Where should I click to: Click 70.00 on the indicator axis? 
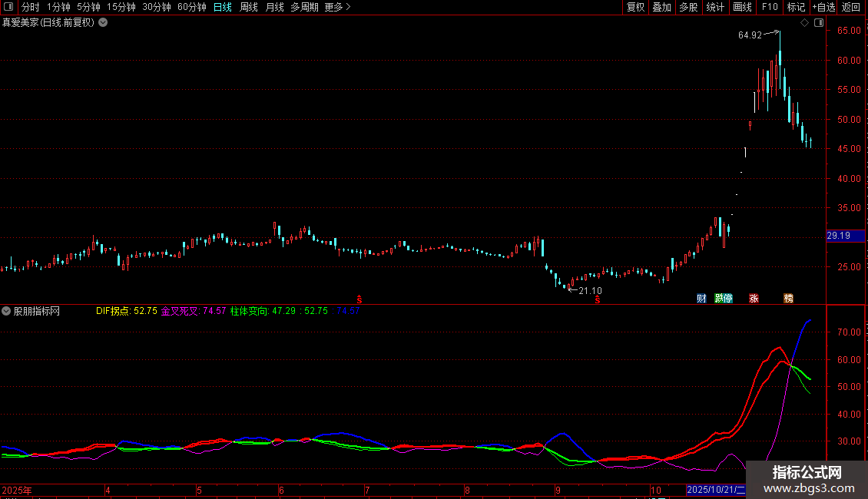pos(849,332)
